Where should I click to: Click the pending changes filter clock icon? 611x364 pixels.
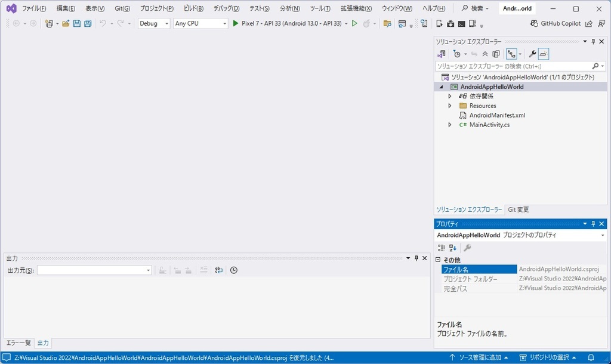coord(457,54)
